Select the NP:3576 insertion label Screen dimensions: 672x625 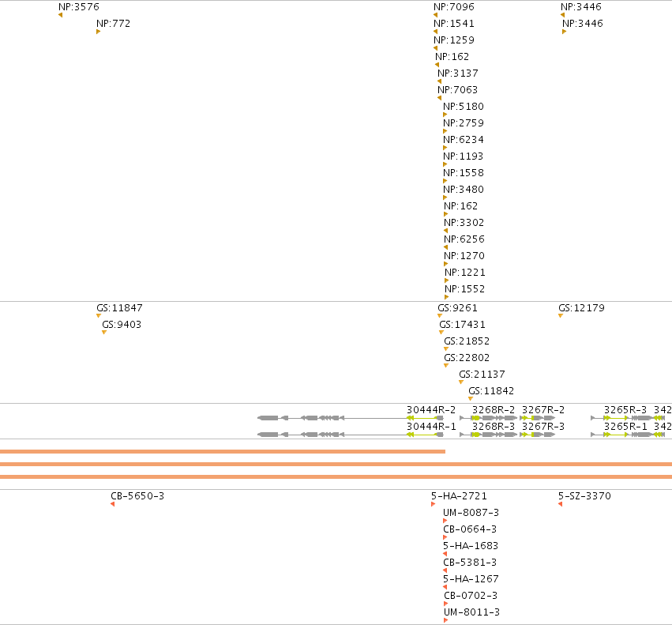(79, 7)
